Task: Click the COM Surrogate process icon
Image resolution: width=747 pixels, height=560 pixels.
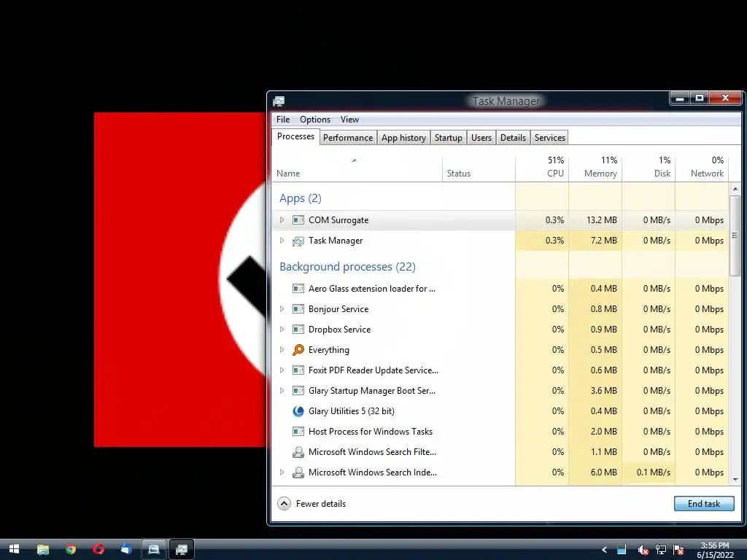Action: (298, 220)
